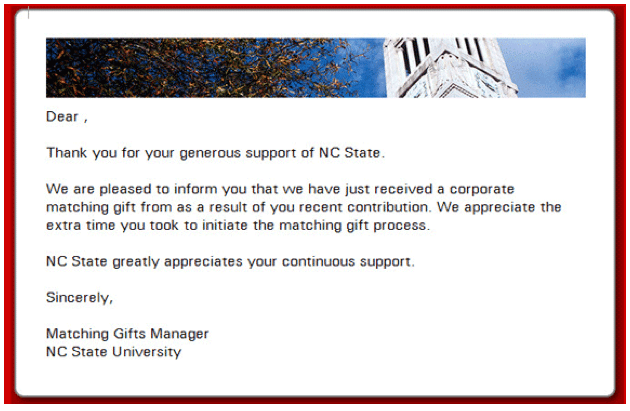Click the blue sky right of tower
Screen dimensions: 630x411
551,67
